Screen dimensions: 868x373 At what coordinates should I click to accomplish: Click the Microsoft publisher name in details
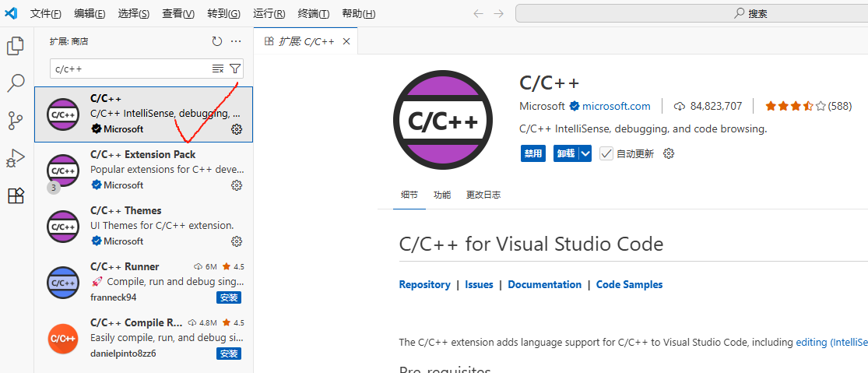point(542,106)
